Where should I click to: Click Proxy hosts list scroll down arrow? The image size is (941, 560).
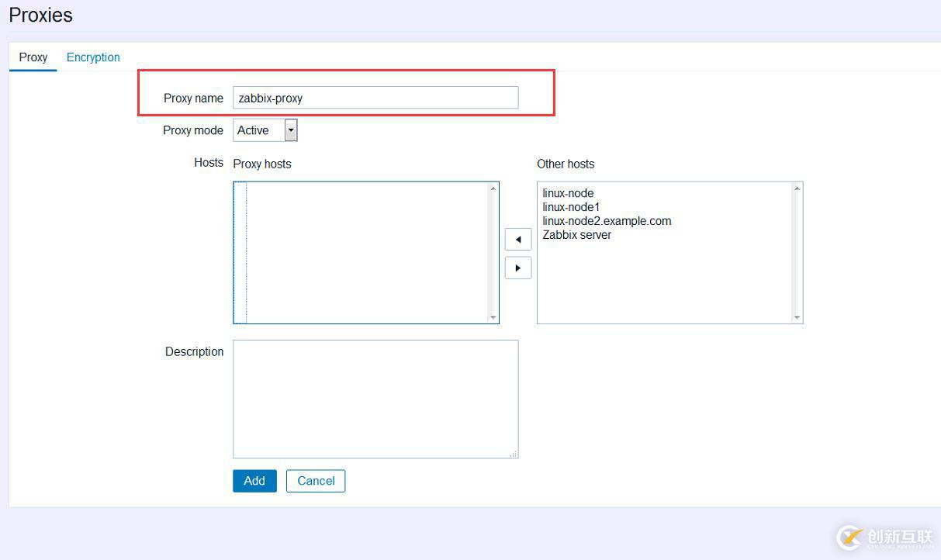493,317
